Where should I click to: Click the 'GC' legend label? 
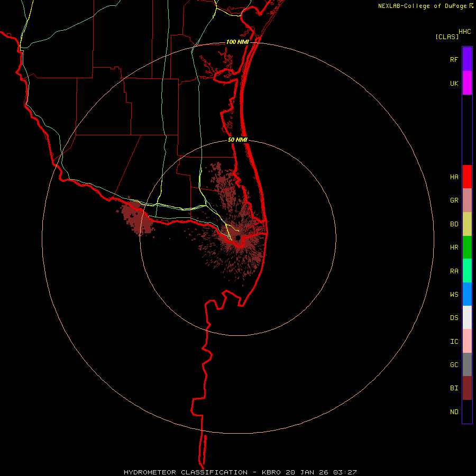tap(454, 365)
